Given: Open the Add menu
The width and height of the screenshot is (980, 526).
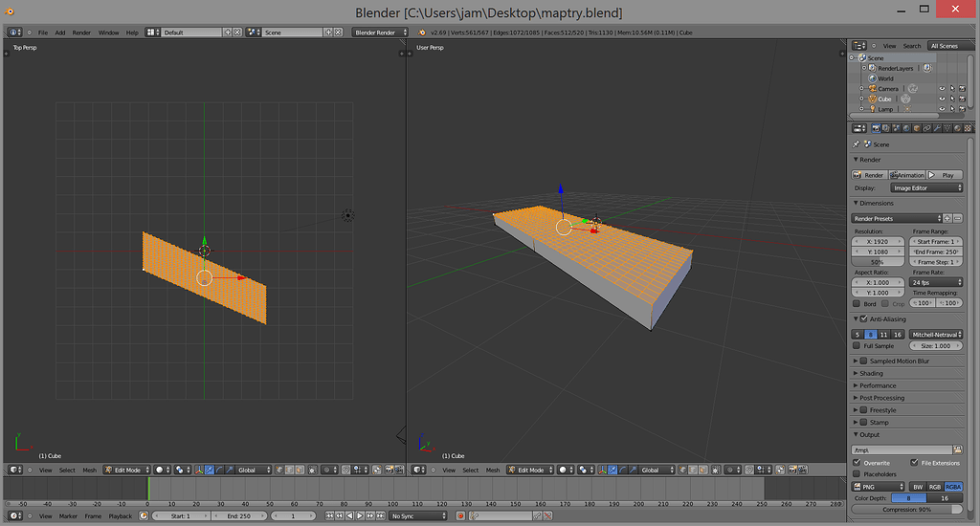Looking at the screenshot, I should [60, 33].
